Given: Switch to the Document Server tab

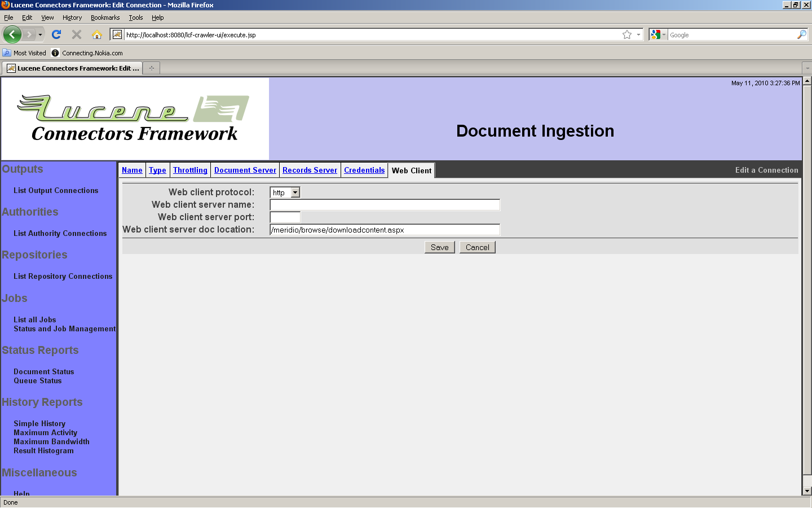Looking at the screenshot, I should pos(245,170).
